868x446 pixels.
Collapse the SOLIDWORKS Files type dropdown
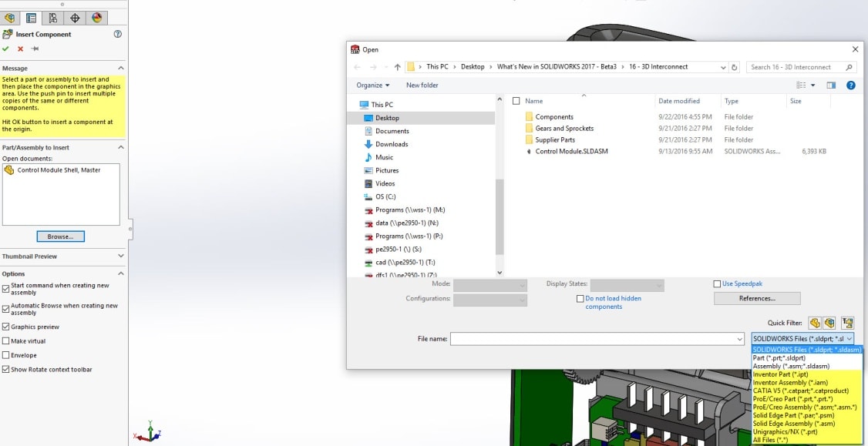[849, 339]
